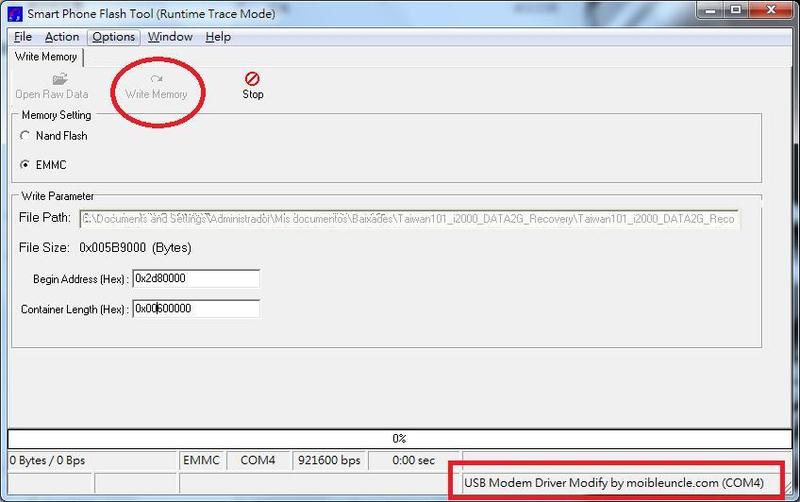Image resolution: width=800 pixels, height=502 pixels.
Task: Open the Window menu
Action: point(170,37)
